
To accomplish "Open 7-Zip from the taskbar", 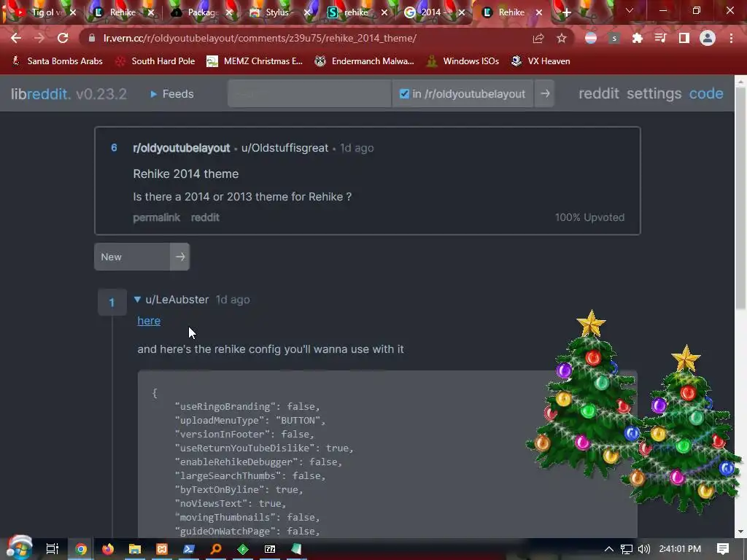I will tap(270, 549).
